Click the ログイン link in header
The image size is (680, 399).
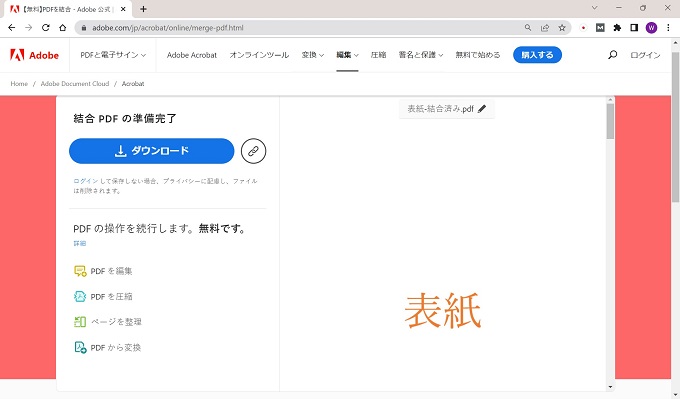tap(645, 55)
